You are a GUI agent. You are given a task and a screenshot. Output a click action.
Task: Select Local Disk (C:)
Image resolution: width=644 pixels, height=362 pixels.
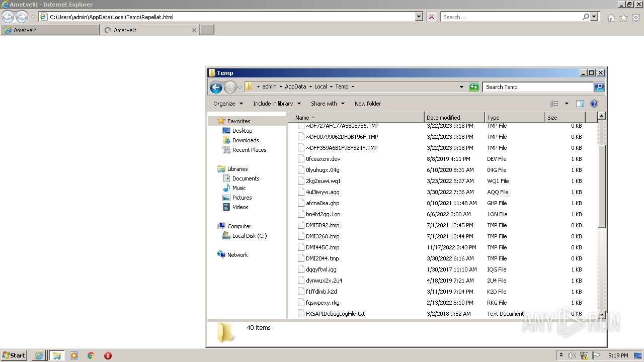[250, 236]
